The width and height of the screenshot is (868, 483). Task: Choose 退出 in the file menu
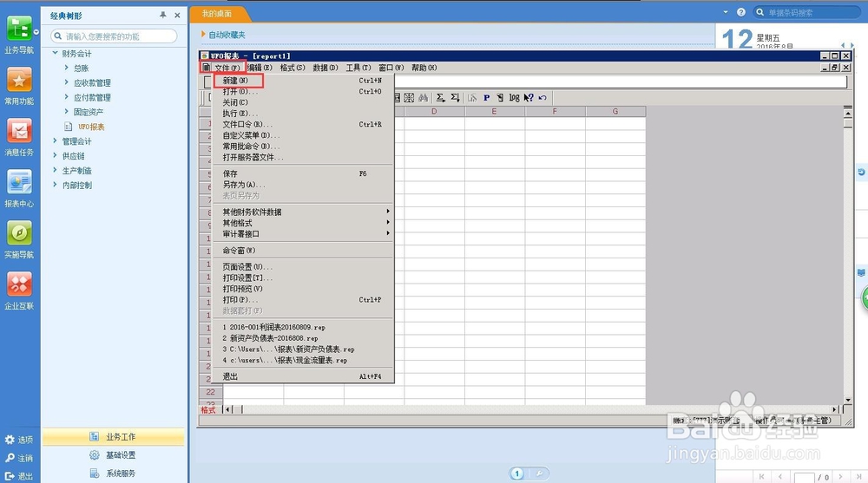303,376
